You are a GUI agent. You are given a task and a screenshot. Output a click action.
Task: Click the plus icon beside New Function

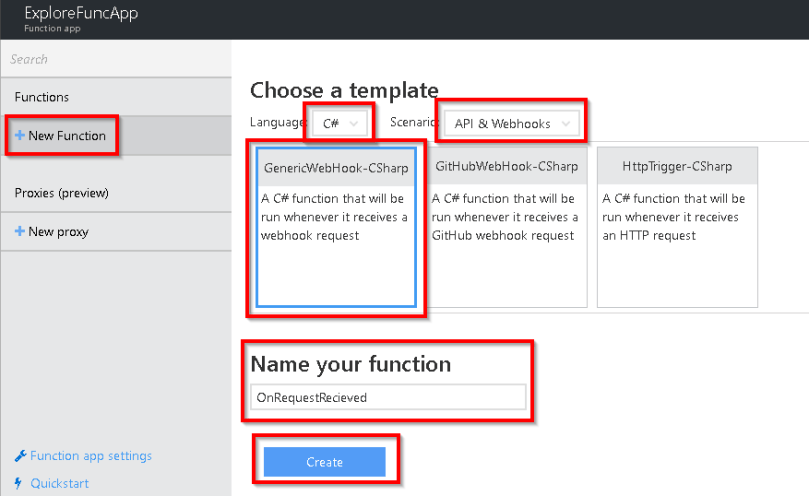(x=20, y=135)
